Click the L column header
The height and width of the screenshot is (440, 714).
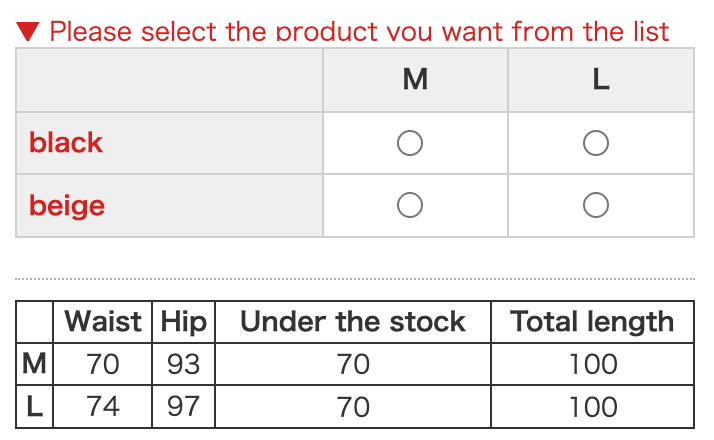click(x=600, y=80)
